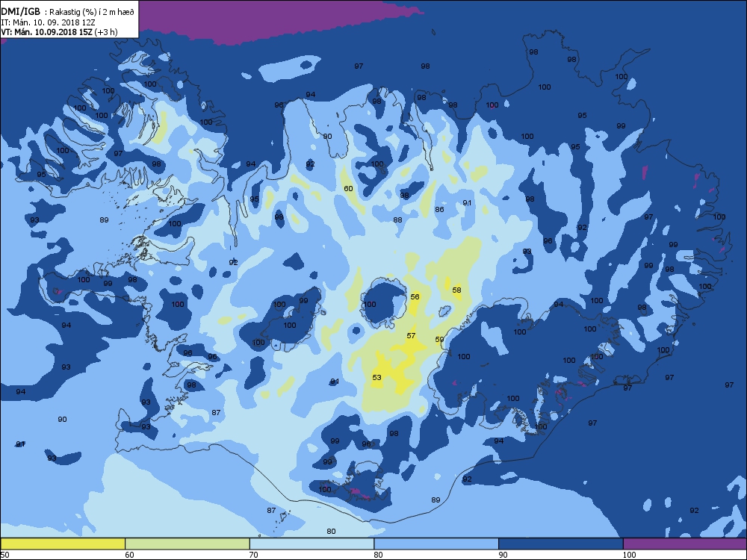747x560 pixels.
Task: Click the 88 humidity value on the map
Action: pyautogui.click(x=398, y=220)
